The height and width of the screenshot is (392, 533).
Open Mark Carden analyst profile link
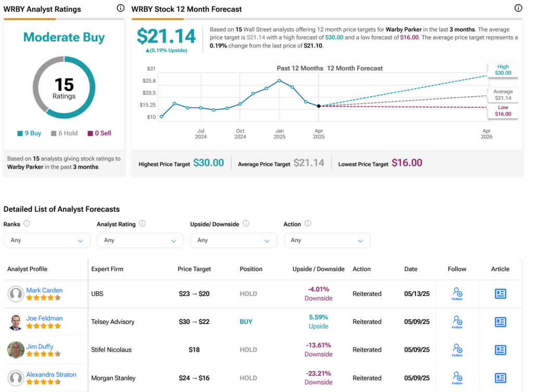(45, 290)
